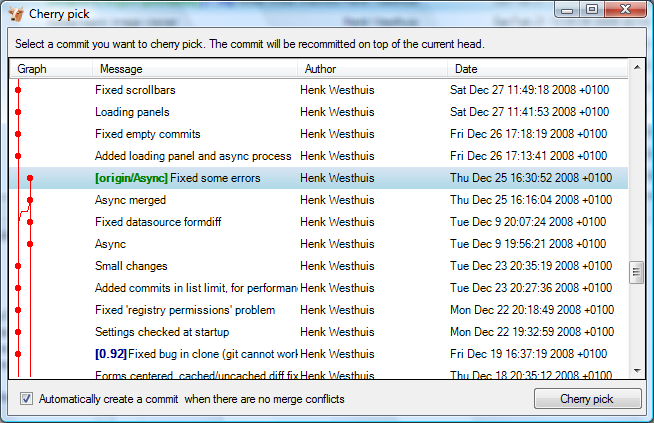The height and width of the screenshot is (423, 654).
Task: Select the Settings checked at startup commit
Action: tap(319, 332)
